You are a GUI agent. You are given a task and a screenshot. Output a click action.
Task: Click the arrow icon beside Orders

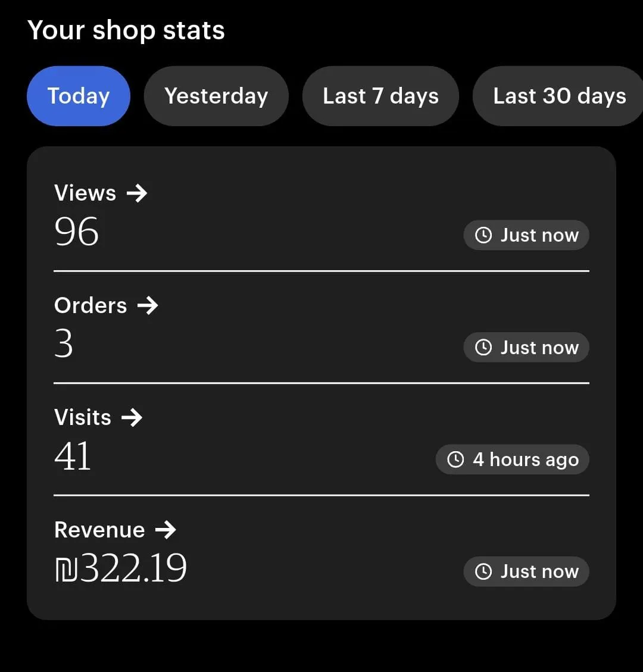(x=148, y=306)
